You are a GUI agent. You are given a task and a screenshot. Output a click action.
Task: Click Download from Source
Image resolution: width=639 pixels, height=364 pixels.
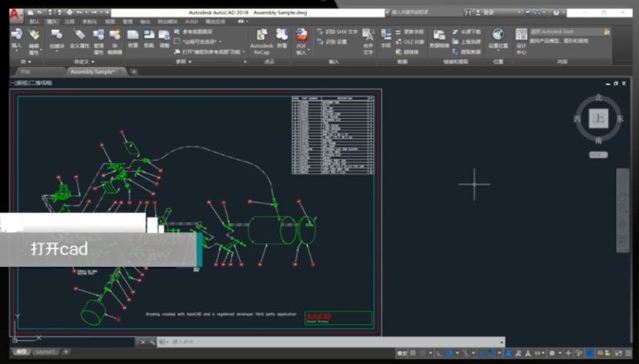tap(467, 31)
